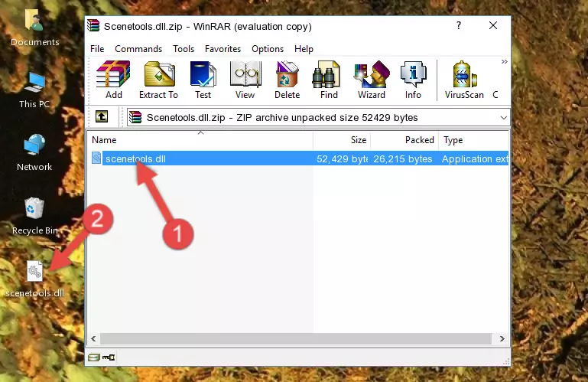
Task: Sort by the Packed column header
Action: (404, 140)
